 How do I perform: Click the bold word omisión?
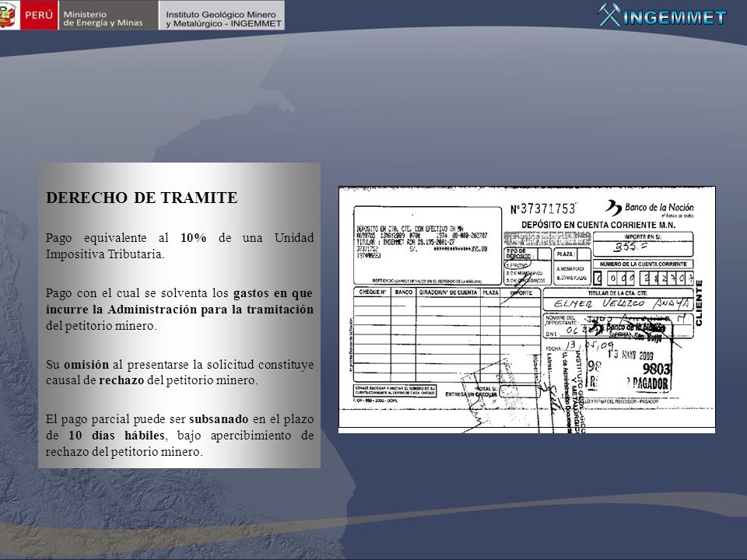pyautogui.click(x=86, y=364)
